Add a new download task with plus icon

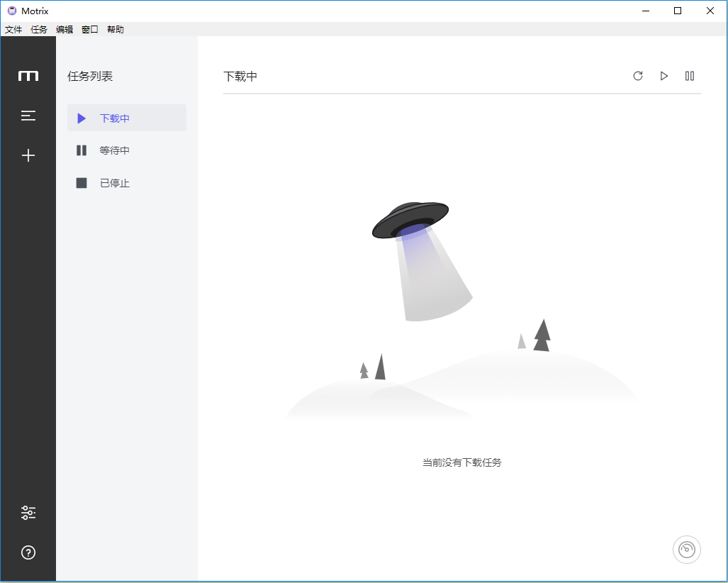[x=28, y=155]
